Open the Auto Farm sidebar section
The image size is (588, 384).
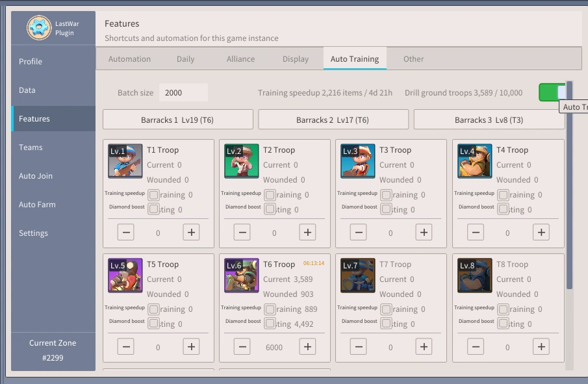(53, 205)
